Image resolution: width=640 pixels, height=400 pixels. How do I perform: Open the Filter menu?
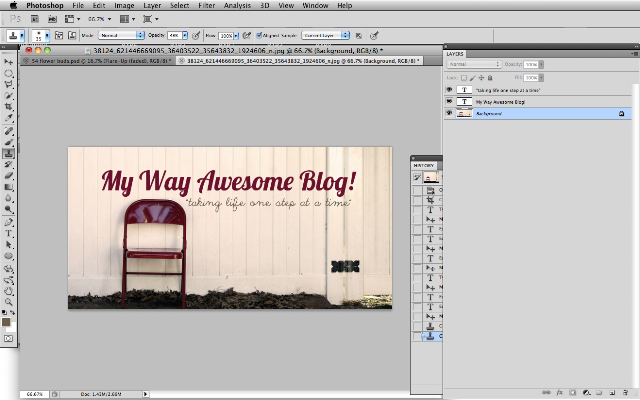tap(207, 5)
